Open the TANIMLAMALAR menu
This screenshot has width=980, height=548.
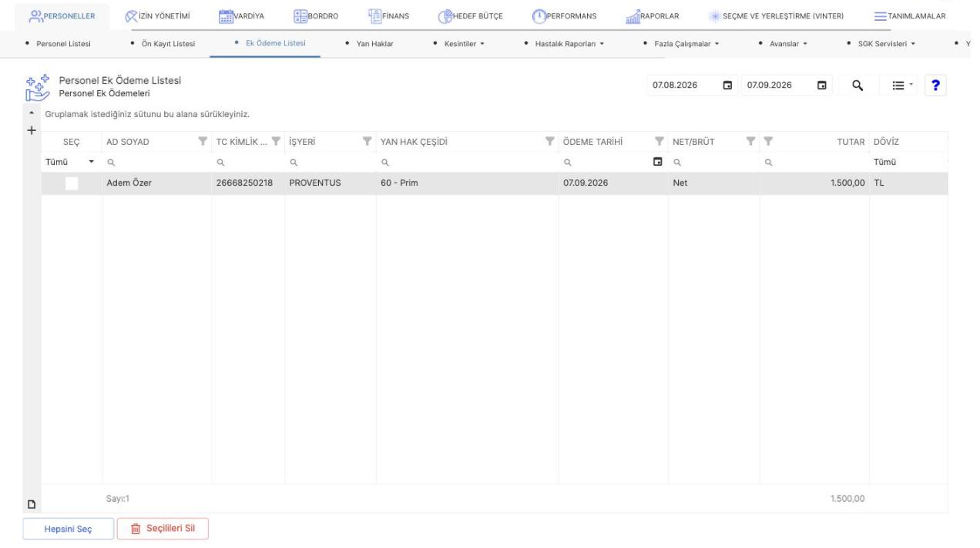tap(909, 16)
